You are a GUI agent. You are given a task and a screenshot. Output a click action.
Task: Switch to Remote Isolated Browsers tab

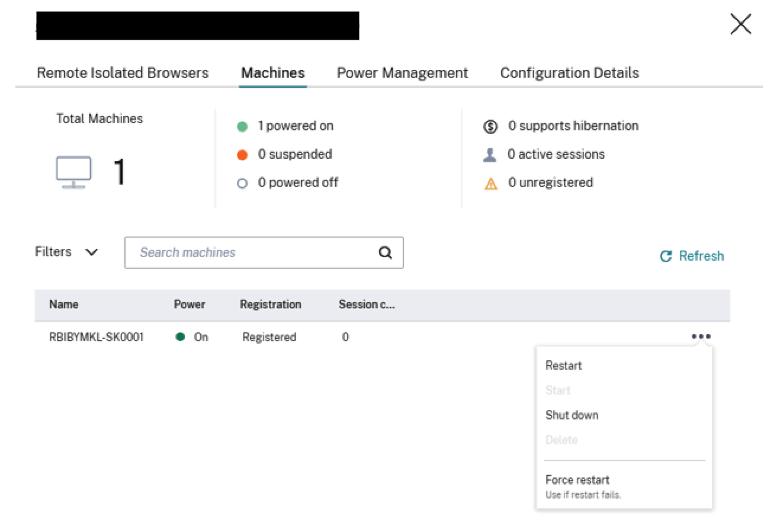[x=123, y=73]
